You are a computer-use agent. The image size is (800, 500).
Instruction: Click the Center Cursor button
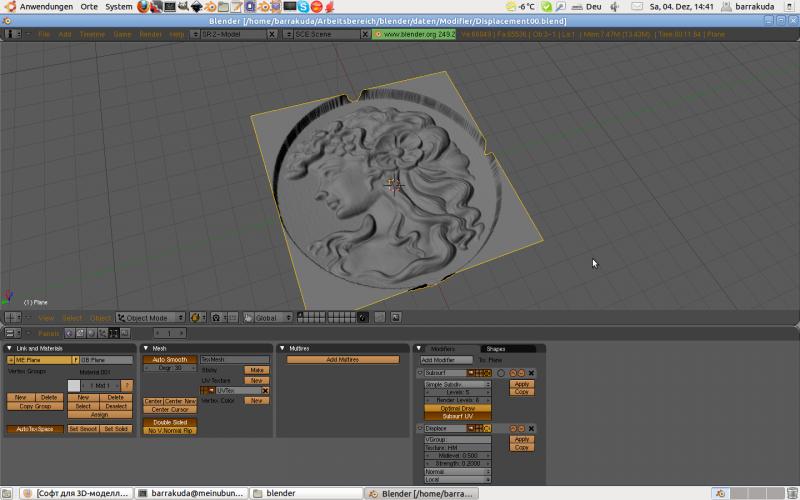coord(170,409)
